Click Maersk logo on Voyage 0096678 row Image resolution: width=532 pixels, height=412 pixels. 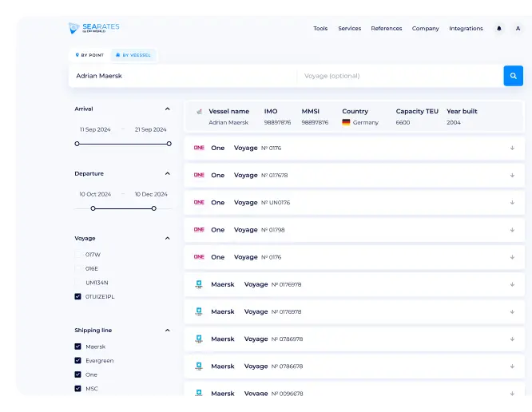pyautogui.click(x=199, y=393)
